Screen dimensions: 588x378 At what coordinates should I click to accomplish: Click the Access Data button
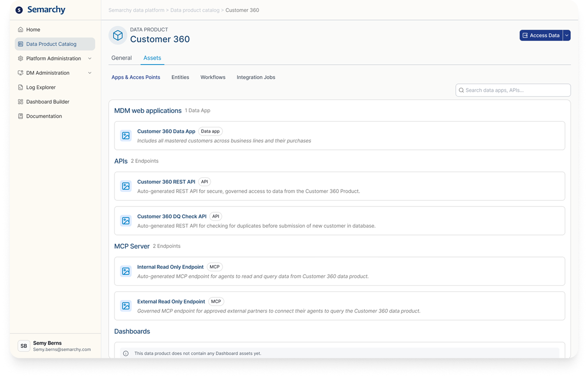(541, 35)
